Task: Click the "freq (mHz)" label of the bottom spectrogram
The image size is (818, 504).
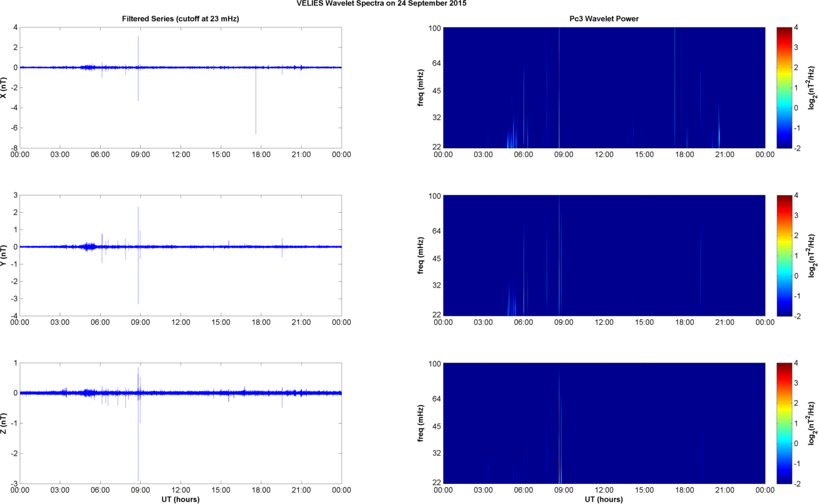Action: pyautogui.click(x=421, y=423)
